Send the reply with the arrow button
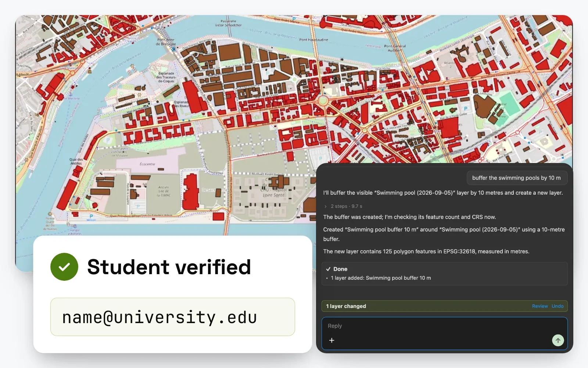The height and width of the screenshot is (368, 588). click(558, 340)
